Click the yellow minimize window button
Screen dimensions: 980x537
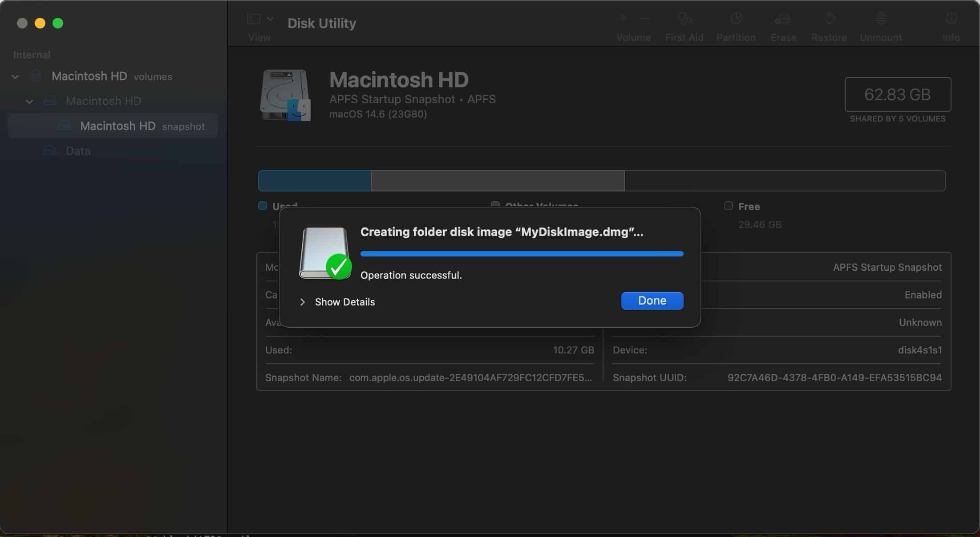coord(40,23)
